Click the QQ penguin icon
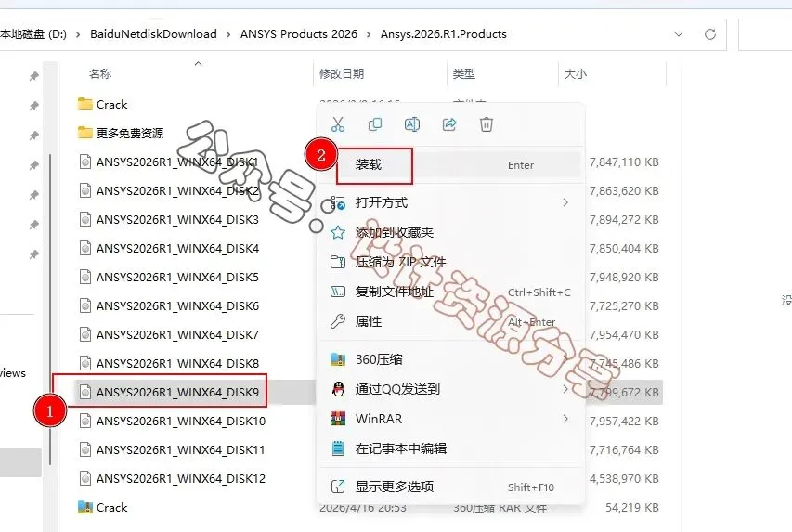 (338, 389)
